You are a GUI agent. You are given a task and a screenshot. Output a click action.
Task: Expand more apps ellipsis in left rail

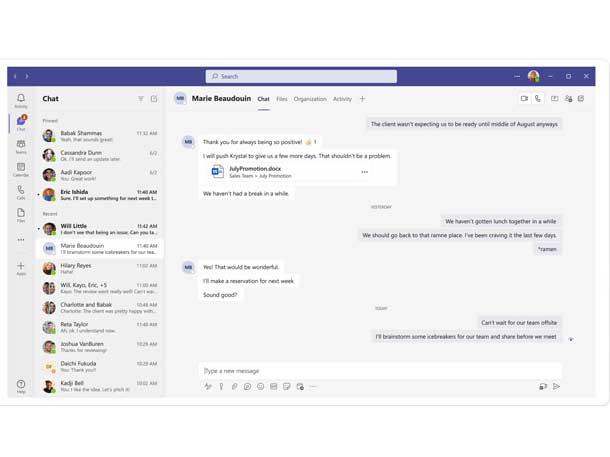click(21, 240)
